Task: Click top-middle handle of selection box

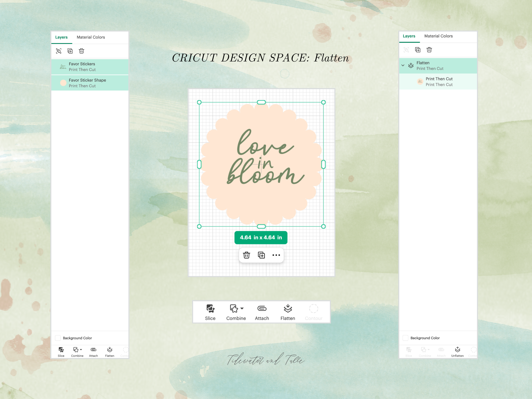Action: coord(261,102)
